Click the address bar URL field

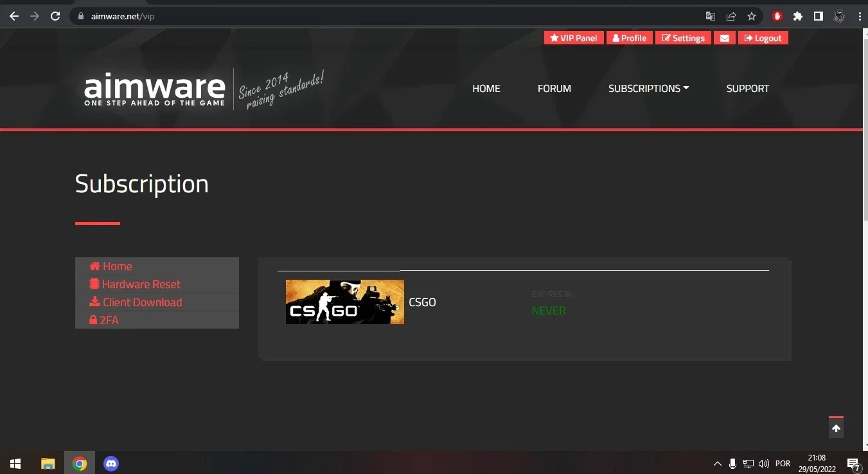coord(385,16)
